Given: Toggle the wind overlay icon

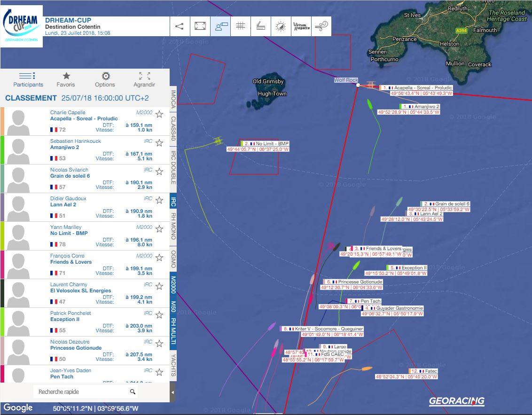Looking at the screenshot, I should point(321,26).
